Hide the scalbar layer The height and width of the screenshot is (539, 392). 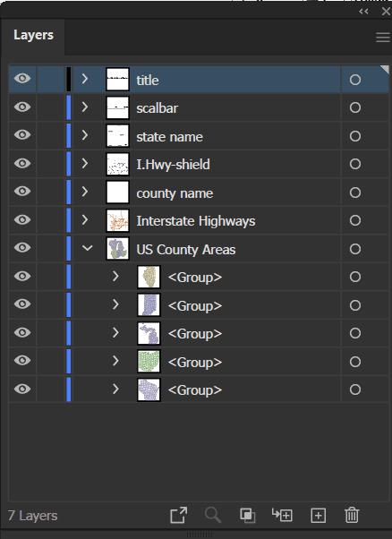click(x=22, y=107)
